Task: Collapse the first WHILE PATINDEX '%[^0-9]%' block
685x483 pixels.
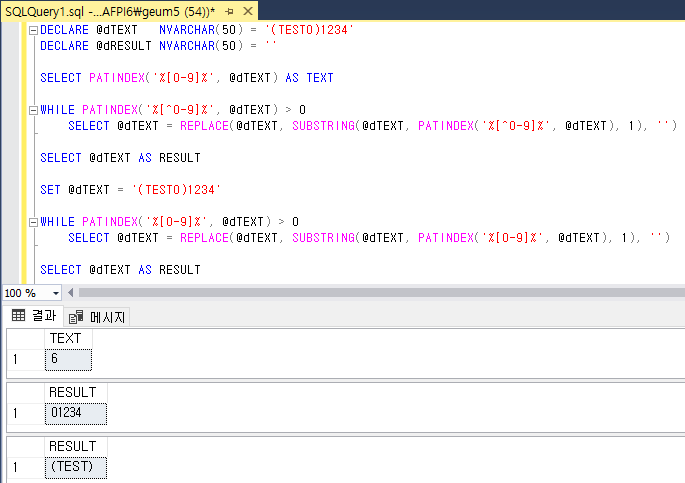Action: click(x=33, y=110)
